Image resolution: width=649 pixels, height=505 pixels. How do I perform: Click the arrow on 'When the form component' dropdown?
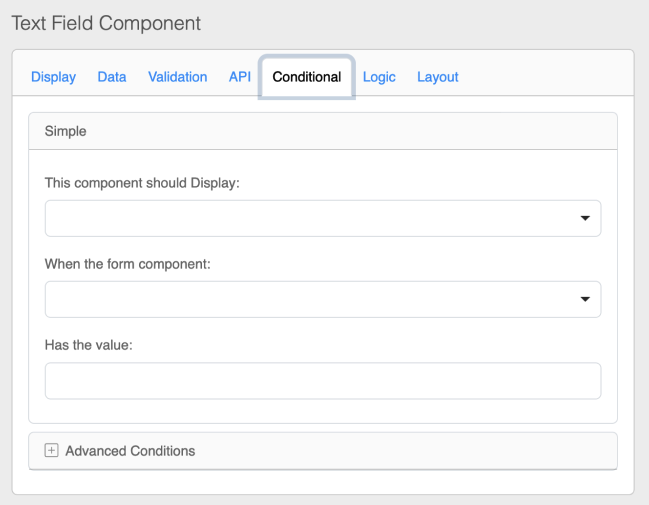tap(585, 300)
